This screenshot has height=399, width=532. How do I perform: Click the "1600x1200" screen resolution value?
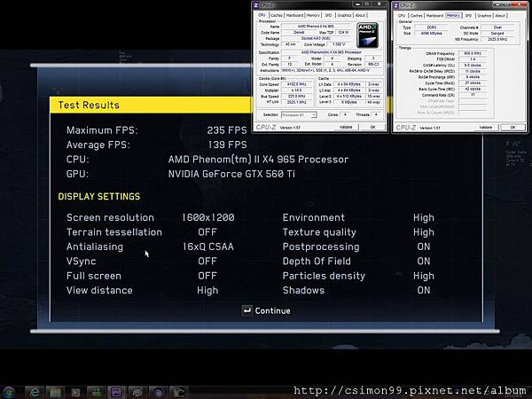coord(208,217)
